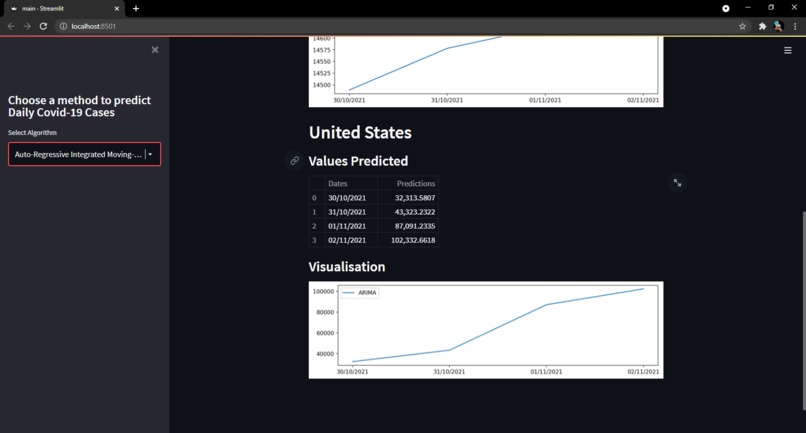Click the United States ARIMA line chart
Screen dimensions: 806x433
tap(486, 330)
